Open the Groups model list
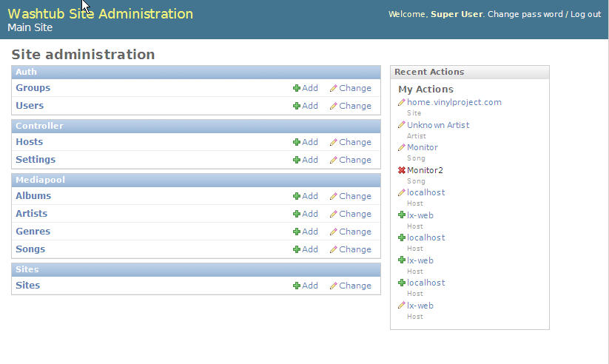The image size is (609, 364). [33, 88]
